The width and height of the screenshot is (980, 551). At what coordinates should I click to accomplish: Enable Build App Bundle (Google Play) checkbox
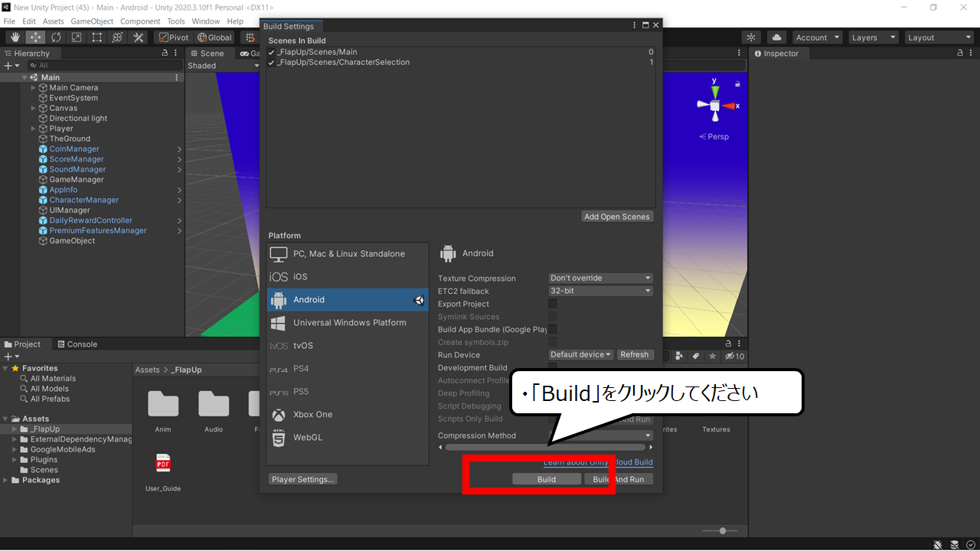pos(553,329)
